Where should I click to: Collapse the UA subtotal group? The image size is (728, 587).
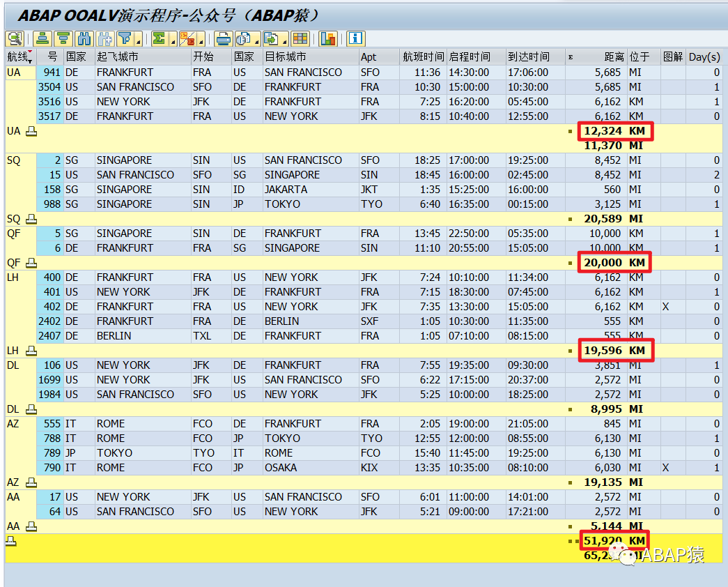(31, 132)
